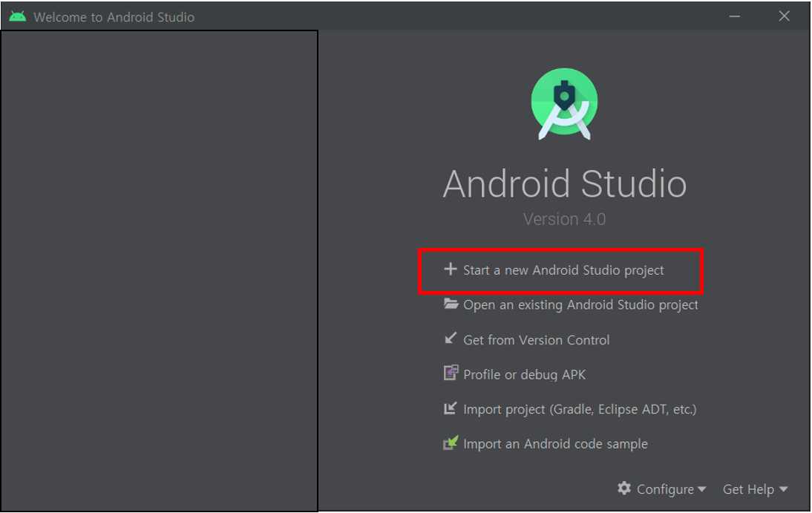
Task: Expand the Configure dropdown arrow
Action: point(701,489)
